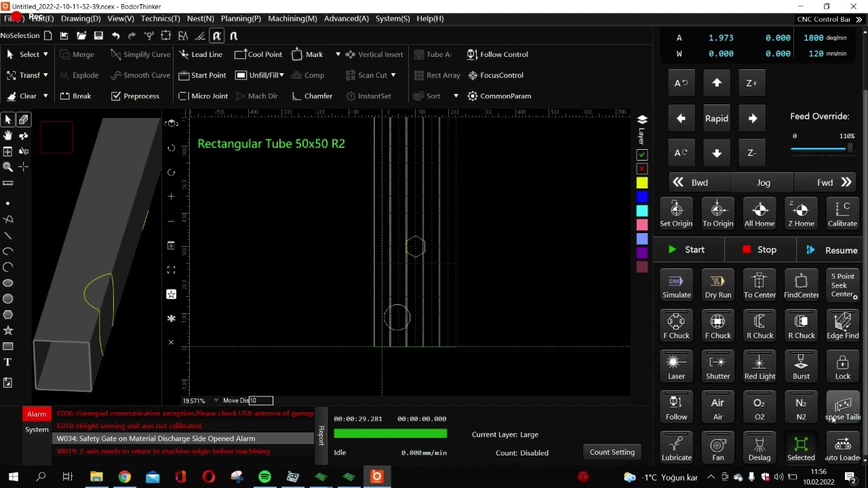This screenshot has height=488, width=868.
Task: Click the Edge Find icon
Action: click(842, 325)
